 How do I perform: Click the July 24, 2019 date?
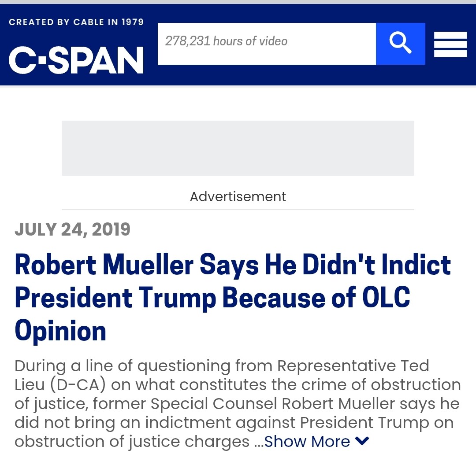(72, 229)
